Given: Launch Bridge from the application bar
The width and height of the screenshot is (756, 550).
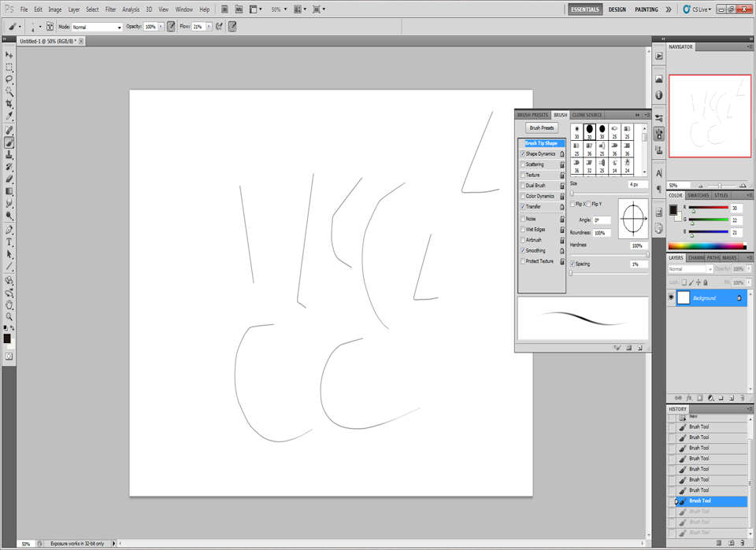Looking at the screenshot, I should (225, 9).
